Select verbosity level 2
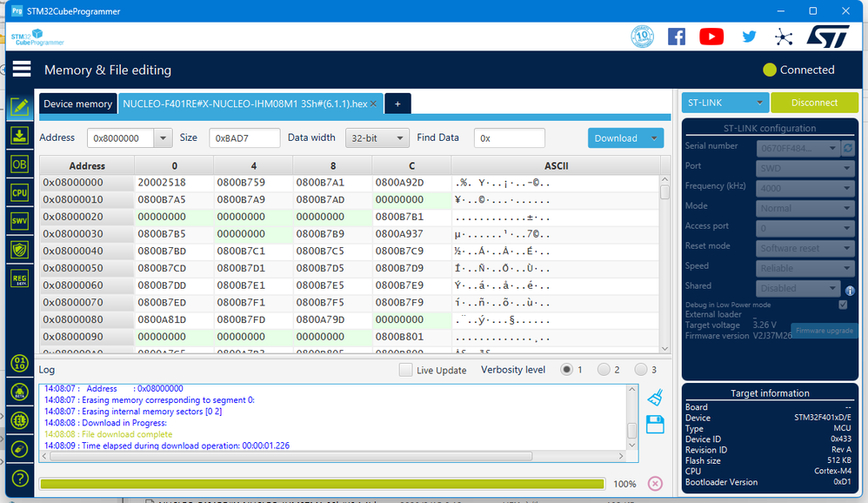This screenshot has width=868, height=503. click(x=604, y=370)
